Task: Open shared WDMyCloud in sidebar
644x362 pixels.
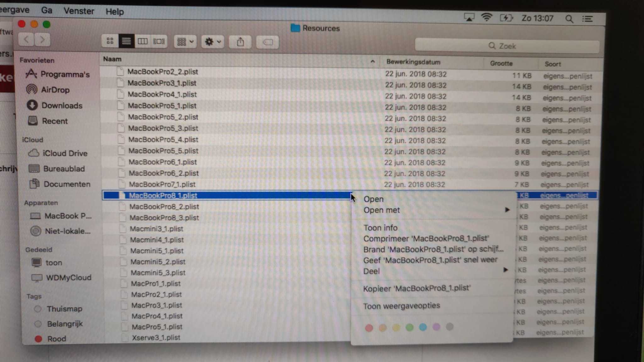Action: [62, 277]
